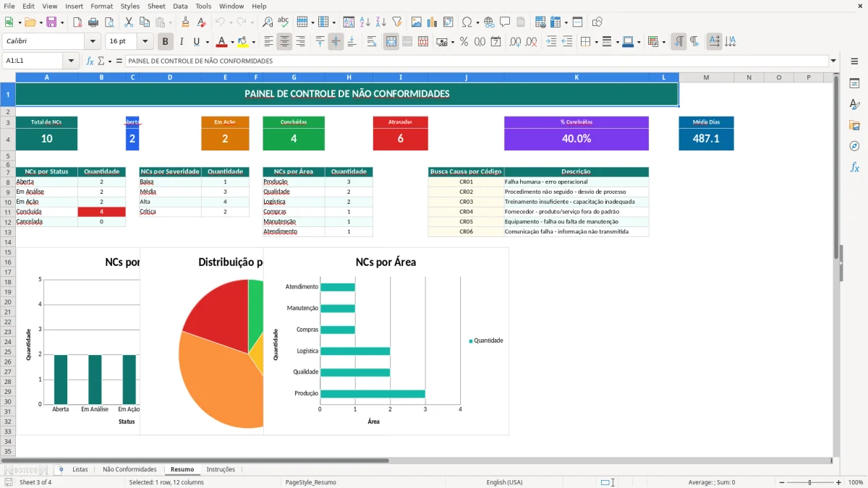
Task: Open the Background Color dropdown arrow
Action: 253,42
